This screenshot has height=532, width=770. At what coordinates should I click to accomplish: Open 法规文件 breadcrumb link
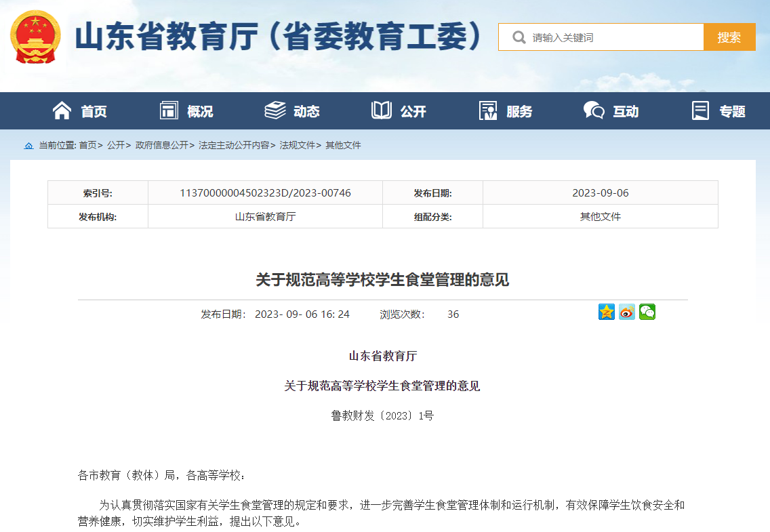(x=297, y=145)
